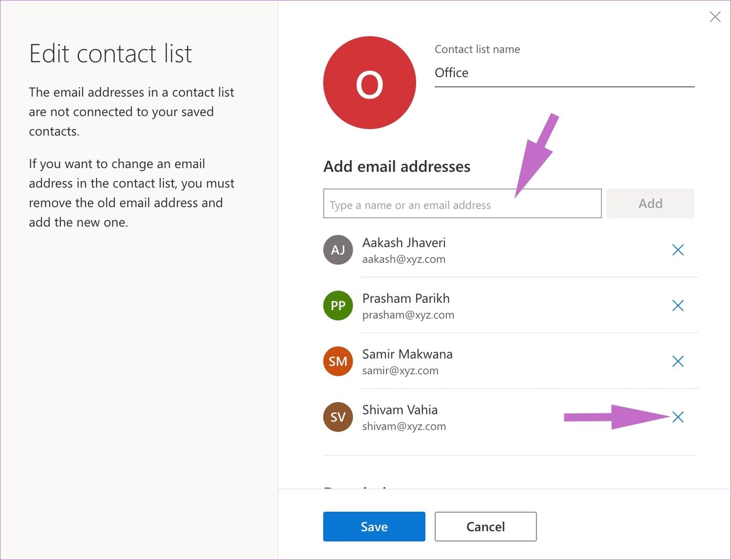Click the SM avatar circle
This screenshot has width=731, height=560.
click(338, 361)
